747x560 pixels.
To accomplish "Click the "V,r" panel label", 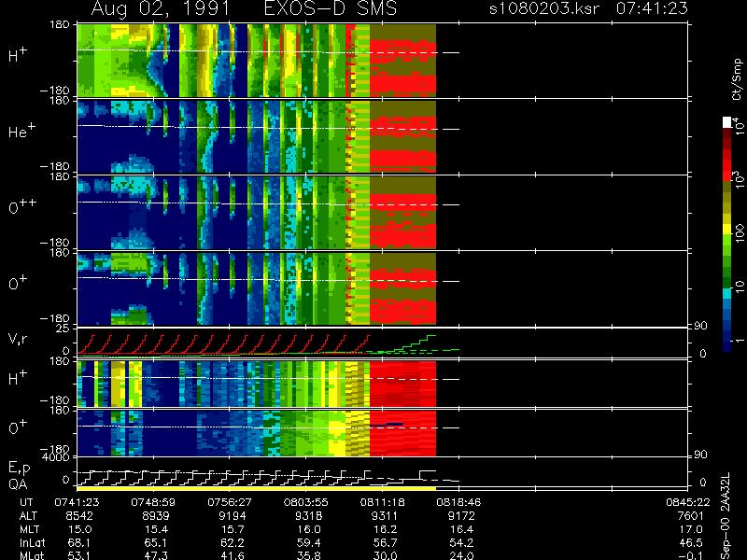I will [18, 340].
